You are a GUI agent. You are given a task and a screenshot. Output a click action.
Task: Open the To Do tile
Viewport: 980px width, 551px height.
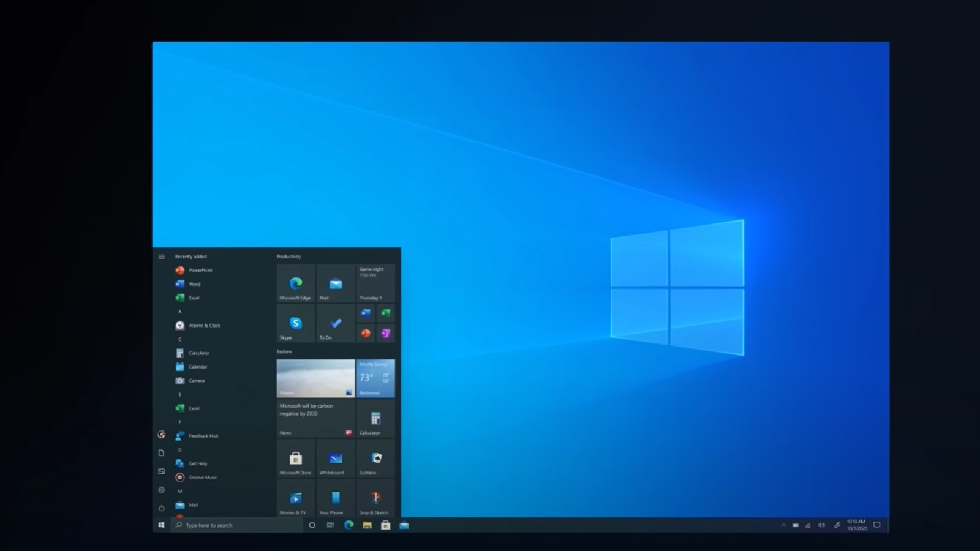(x=336, y=323)
